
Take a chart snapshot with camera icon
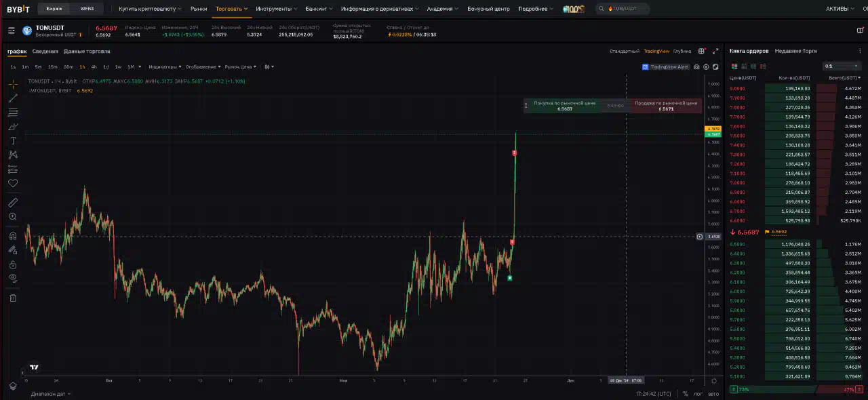click(x=697, y=66)
